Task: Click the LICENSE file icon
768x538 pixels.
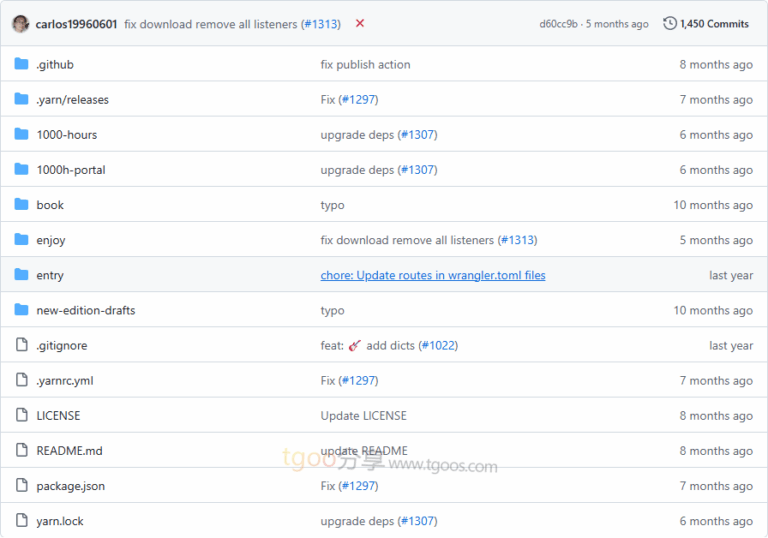Action: click(x=22, y=415)
